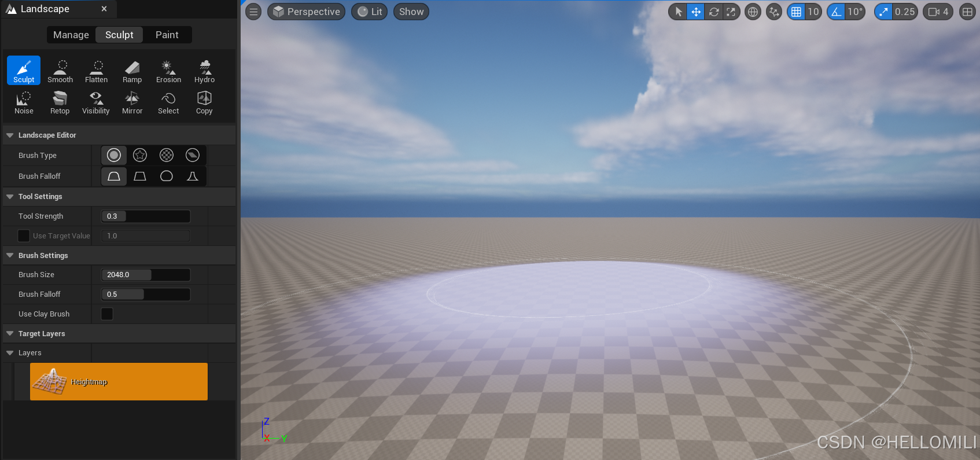Click the "Tool Strength" label

[40, 216]
